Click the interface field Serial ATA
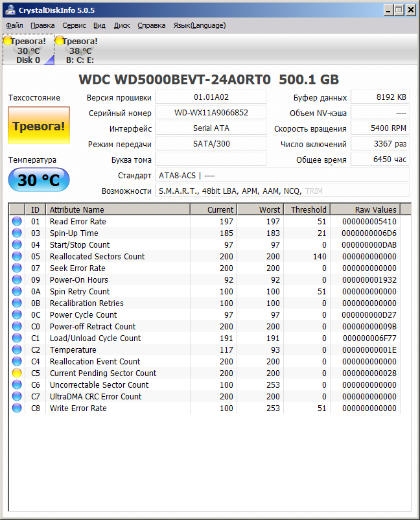 coord(211,128)
